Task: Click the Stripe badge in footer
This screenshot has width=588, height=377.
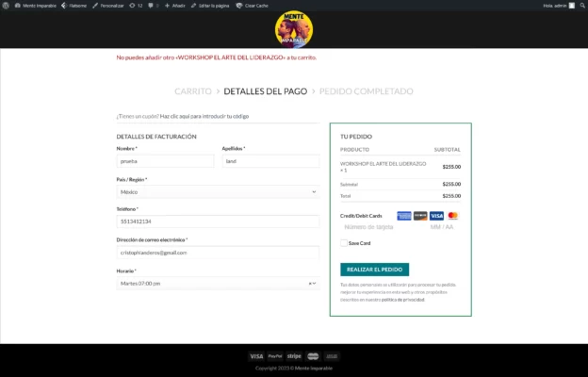Action: point(294,356)
